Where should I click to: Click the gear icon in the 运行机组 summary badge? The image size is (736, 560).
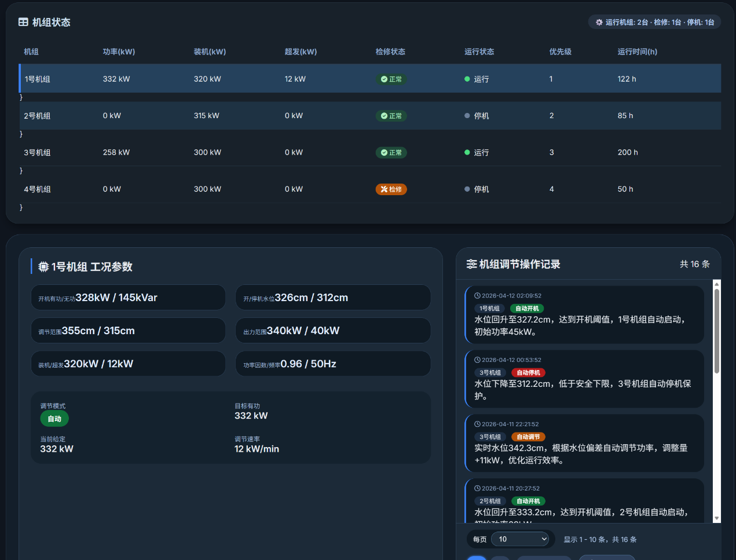(599, 23)
